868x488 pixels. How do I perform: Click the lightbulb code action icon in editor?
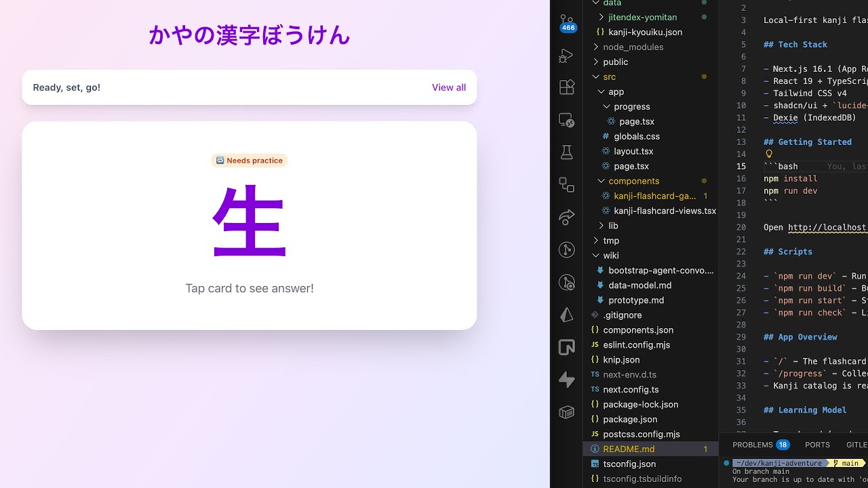point(769,154)
